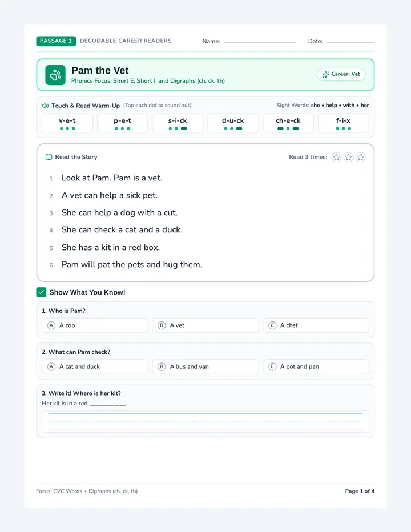Tap the ch-e-ck warm-up word card
The height and width of the screenshot is (532, 411).
[288, 123]
